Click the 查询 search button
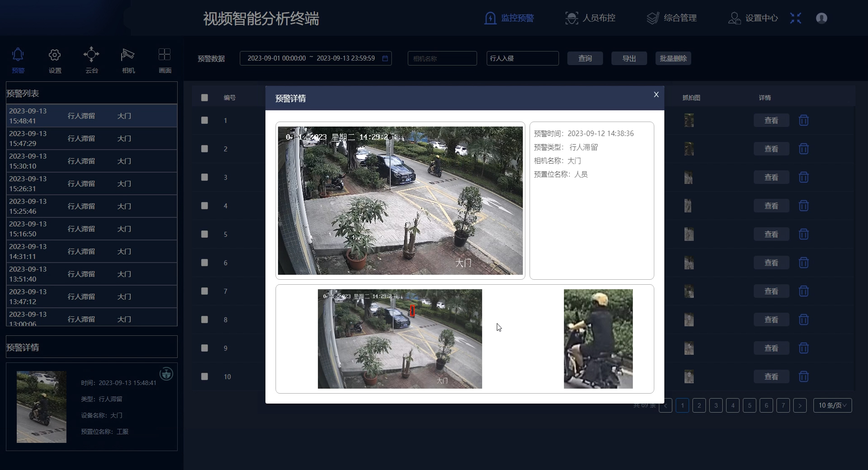 click(585, 58)
